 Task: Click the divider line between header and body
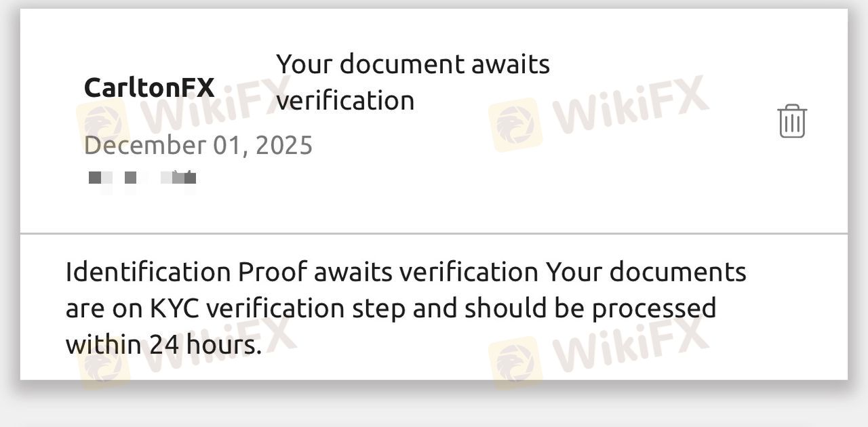pos(434,234)
